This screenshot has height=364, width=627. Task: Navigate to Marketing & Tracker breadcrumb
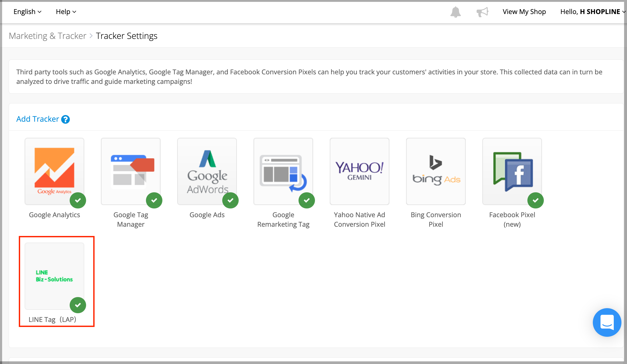pos(48,36)
